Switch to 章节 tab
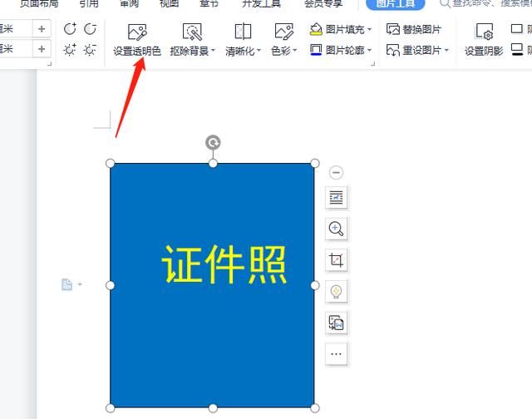This screenshot has width=532, height=419. 209,3
